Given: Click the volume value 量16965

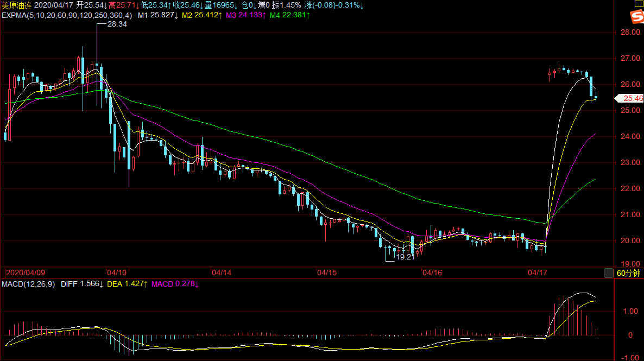Looking at the screenshot, I should [x=222, y=5].
